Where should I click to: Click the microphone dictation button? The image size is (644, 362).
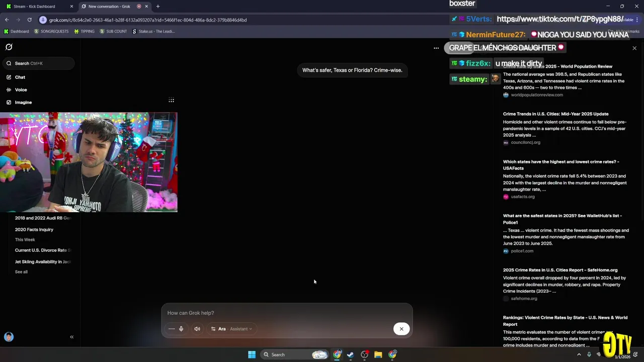pyautogui.click(x=181, y=329)
